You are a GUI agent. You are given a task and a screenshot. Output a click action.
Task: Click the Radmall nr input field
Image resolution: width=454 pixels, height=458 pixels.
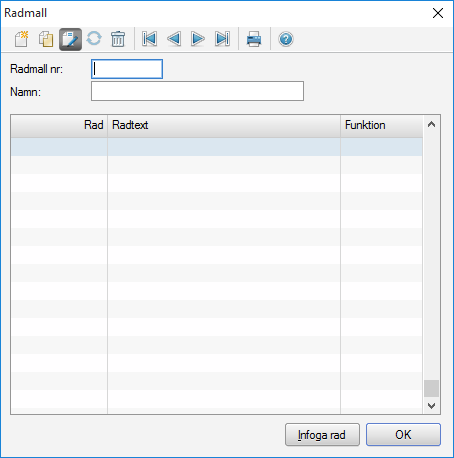(x=127, y=69)
